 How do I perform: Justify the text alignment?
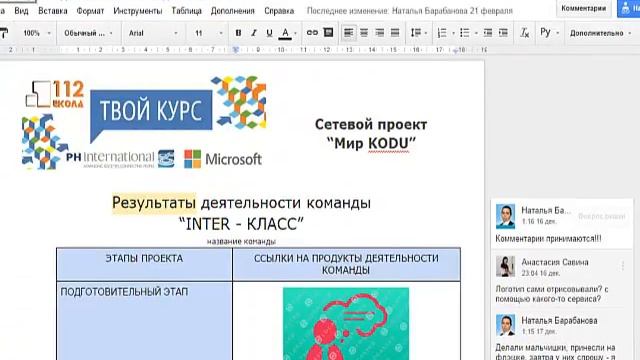395,33
